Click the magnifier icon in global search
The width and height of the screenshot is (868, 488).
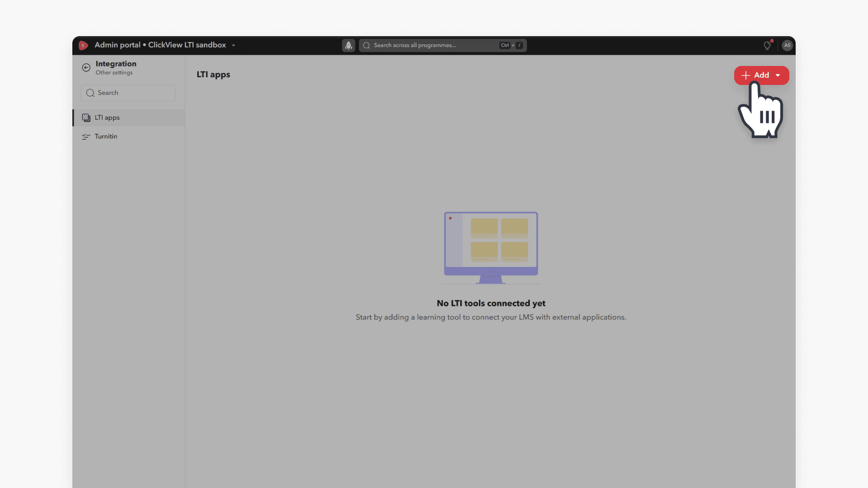pyautogui.click(x=367, y=45)
